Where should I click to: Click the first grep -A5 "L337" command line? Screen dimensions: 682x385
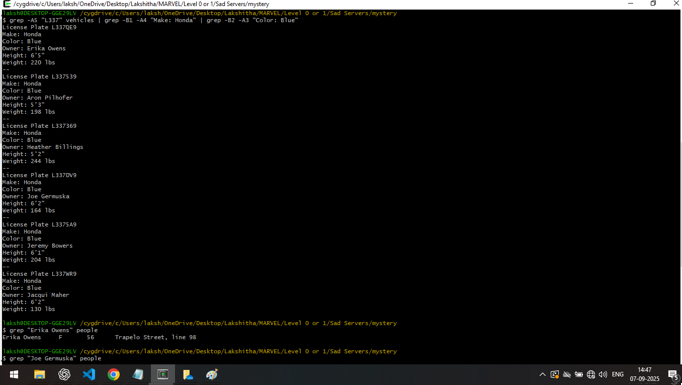point(150,20)
